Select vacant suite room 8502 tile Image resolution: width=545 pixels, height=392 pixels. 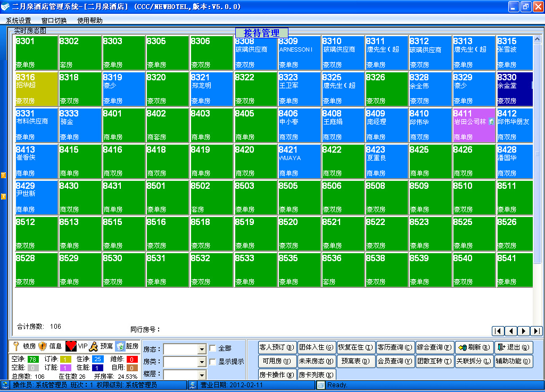[211, 197]
